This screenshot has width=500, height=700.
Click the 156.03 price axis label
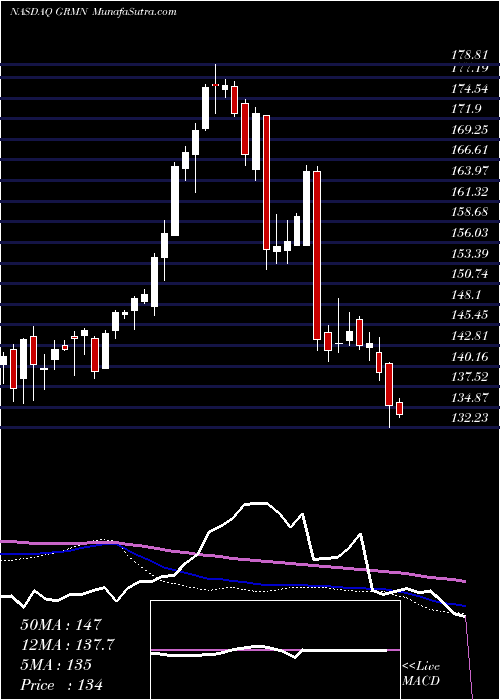468,233
